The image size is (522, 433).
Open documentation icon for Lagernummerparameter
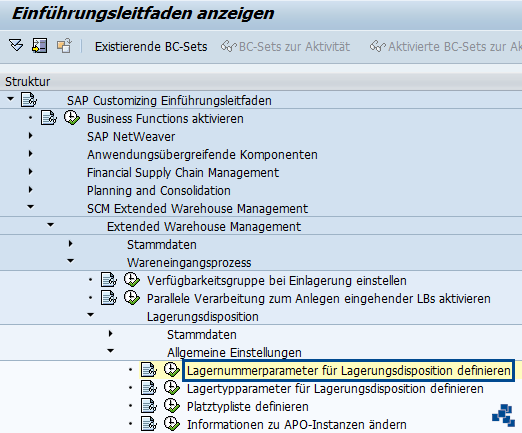pos(149,370)
